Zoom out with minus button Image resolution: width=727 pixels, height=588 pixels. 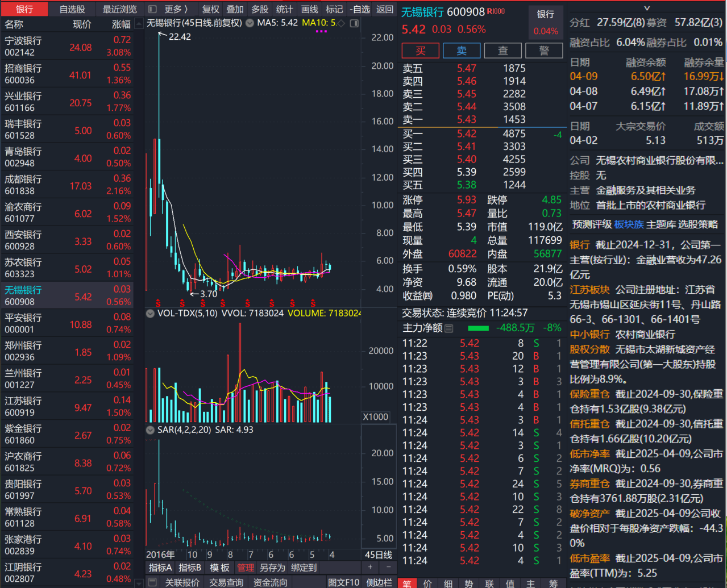click(389, 567)
